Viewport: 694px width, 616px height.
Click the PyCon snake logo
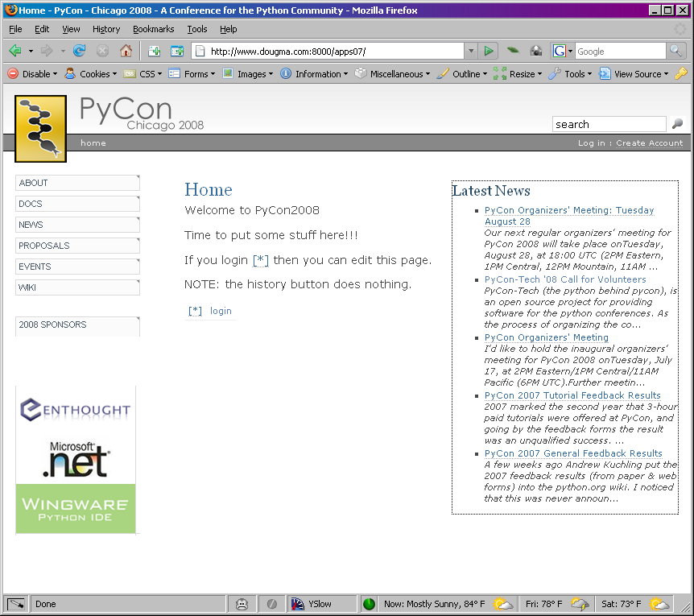[x=40, y=129]
